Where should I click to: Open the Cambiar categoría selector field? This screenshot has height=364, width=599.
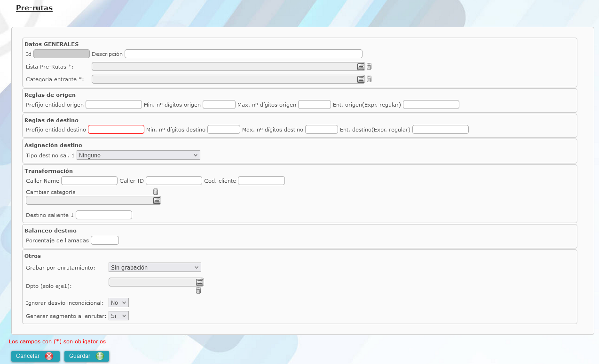[94, 201]
